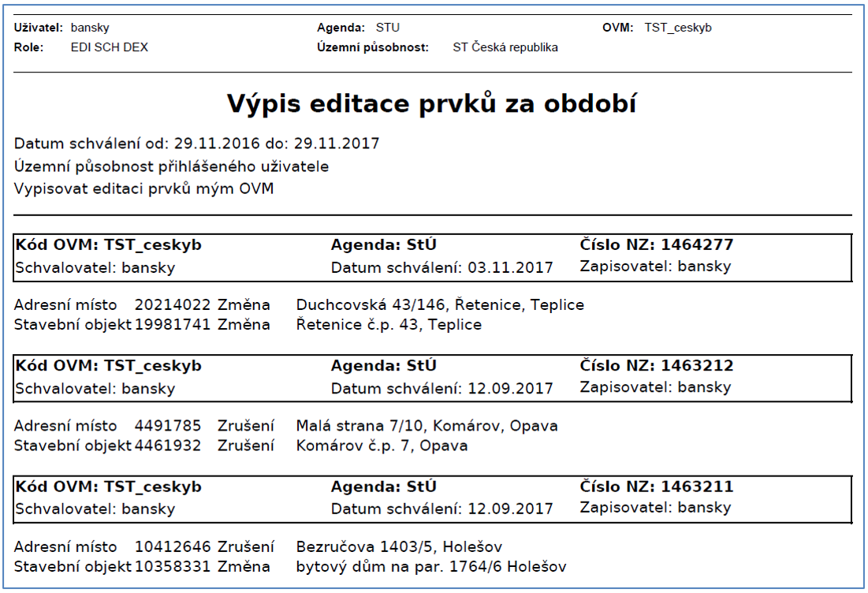The image size is (868, 593).
Task: Click the Role value EDI SCH DEX
Action: point(109,47)
